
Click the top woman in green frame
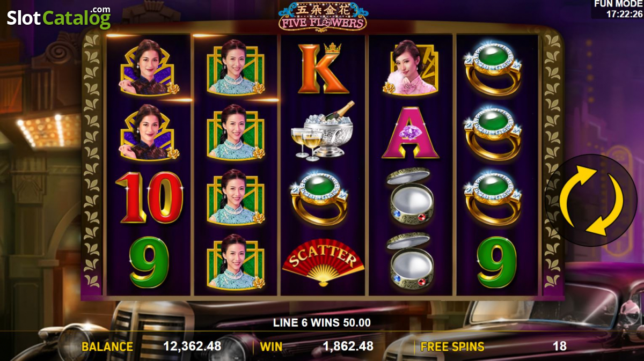tap(236, 67)
